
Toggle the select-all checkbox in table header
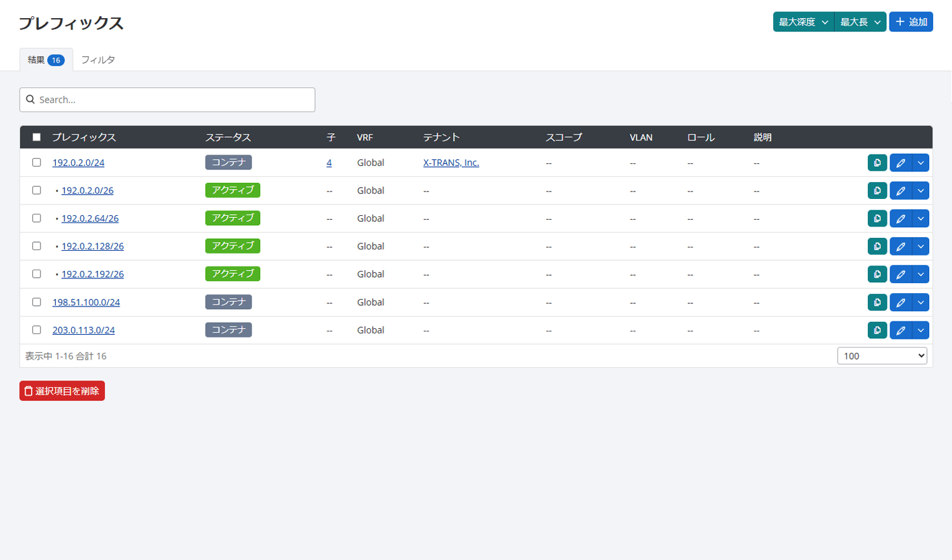click(x=37, y=137)
